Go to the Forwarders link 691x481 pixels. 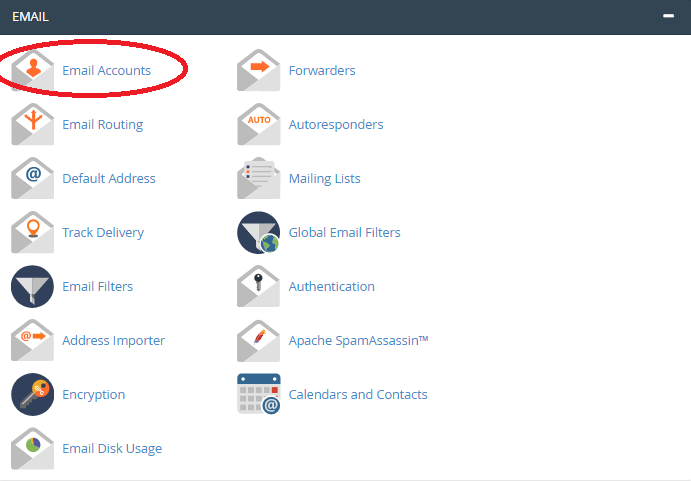click(x=322, y=71)
